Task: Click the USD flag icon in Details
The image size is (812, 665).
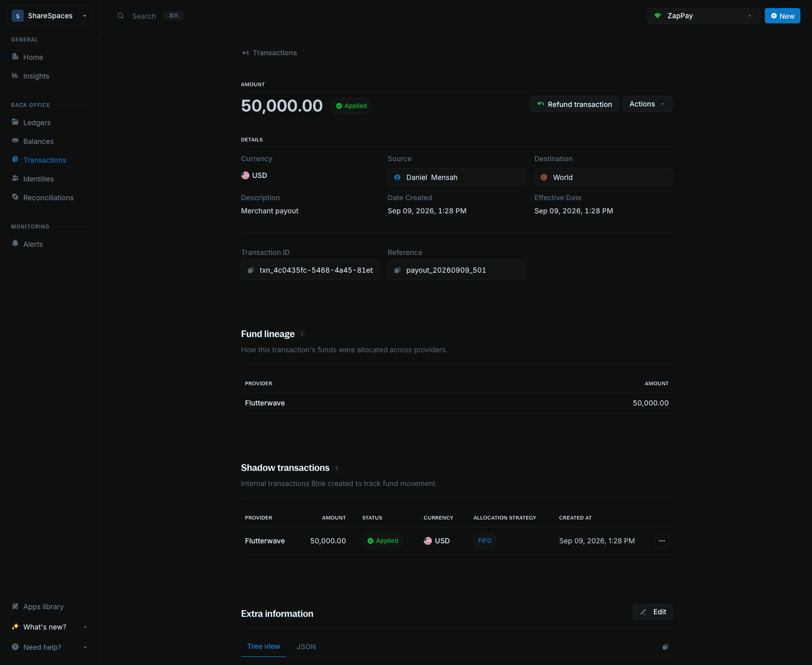Action: pos(245,175)
